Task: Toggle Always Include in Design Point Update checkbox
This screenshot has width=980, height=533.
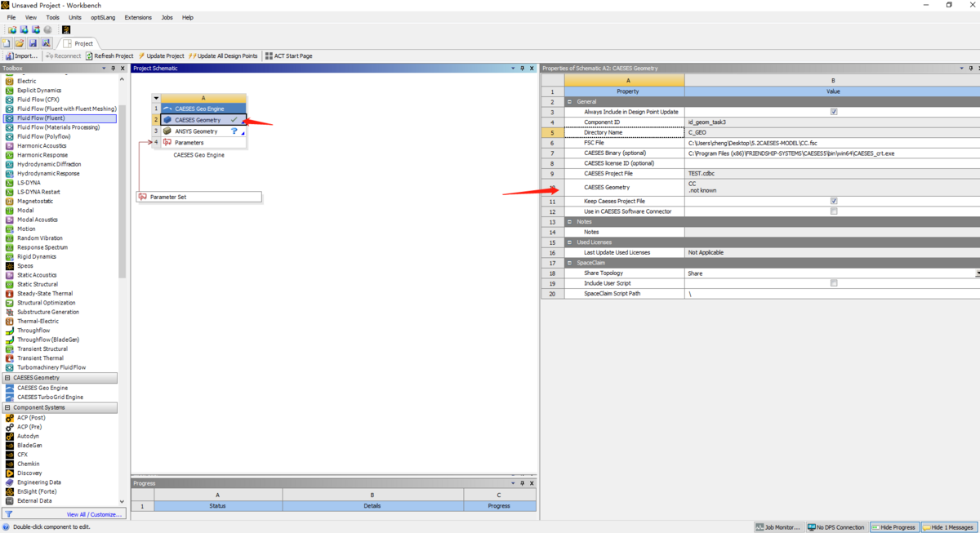Action: (x=834, y=112)
